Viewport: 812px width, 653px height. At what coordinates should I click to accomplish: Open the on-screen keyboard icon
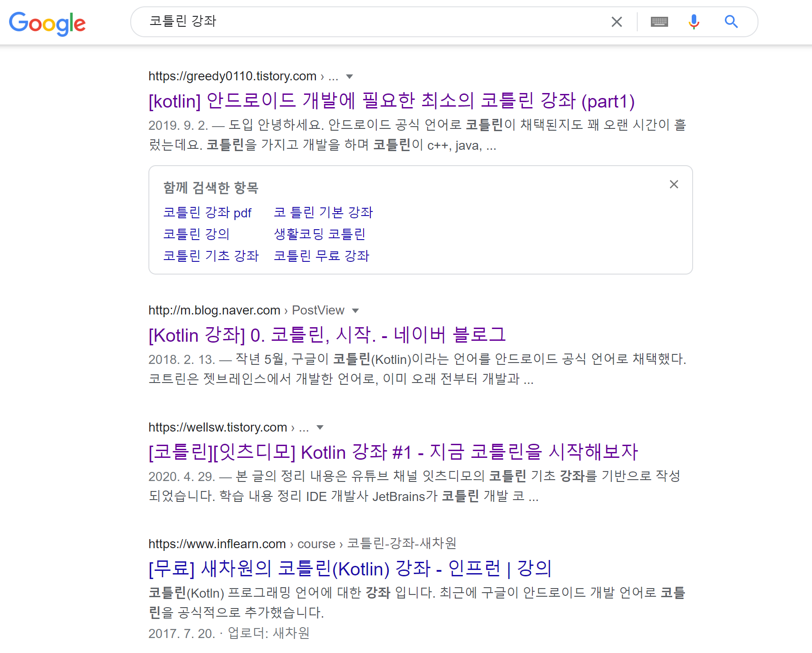pos(659,22)
